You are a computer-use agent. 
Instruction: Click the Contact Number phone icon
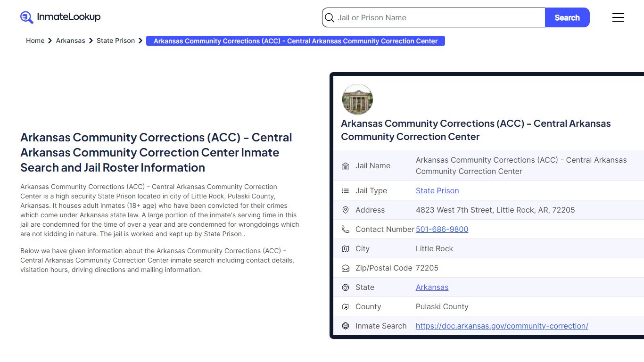click(346, 230)
